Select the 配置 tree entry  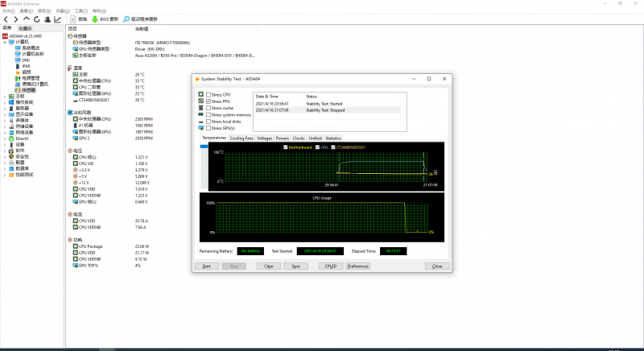pyautogui.click(x=17, y=163)
